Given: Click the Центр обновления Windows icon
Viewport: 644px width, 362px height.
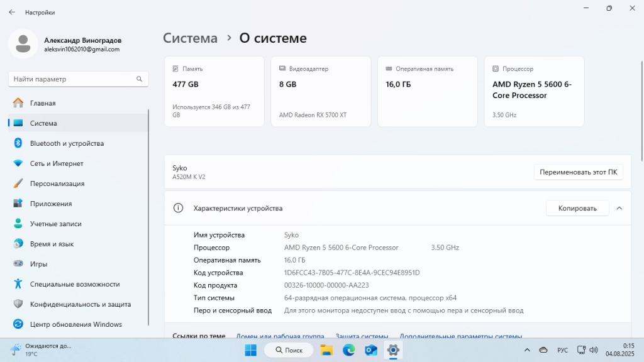Looking at the screenshot, I should [18, 324].
